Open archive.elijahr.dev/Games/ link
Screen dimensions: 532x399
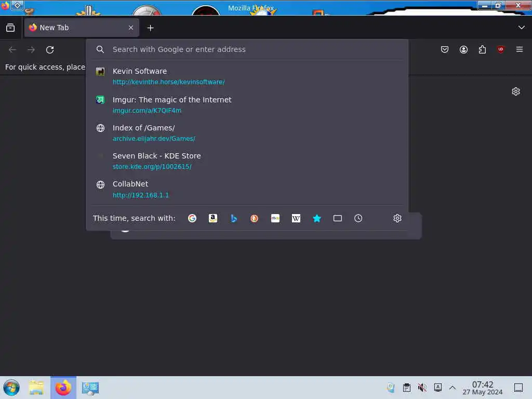pyautogui.click(x=154, y=139)
